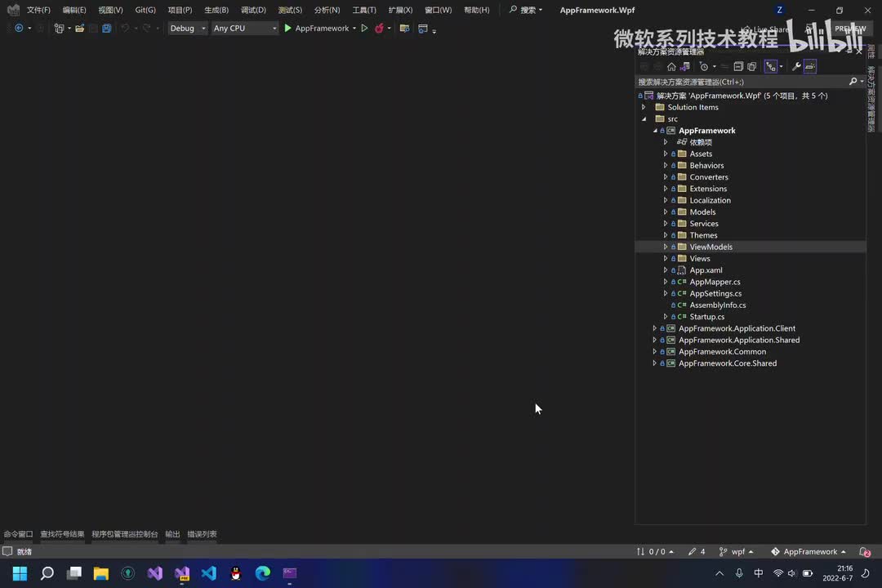Click the pencil pending changes count 4

pos(697,552)
